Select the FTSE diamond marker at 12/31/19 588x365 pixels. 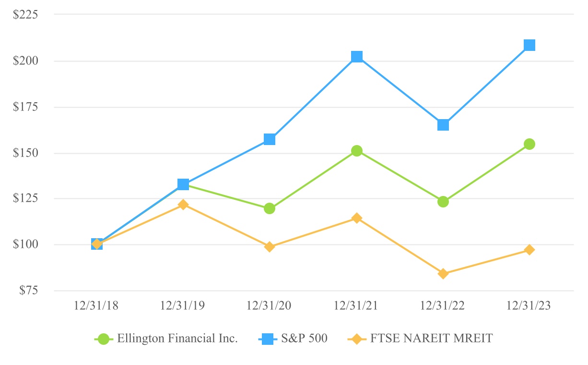(x=183, y=205)
